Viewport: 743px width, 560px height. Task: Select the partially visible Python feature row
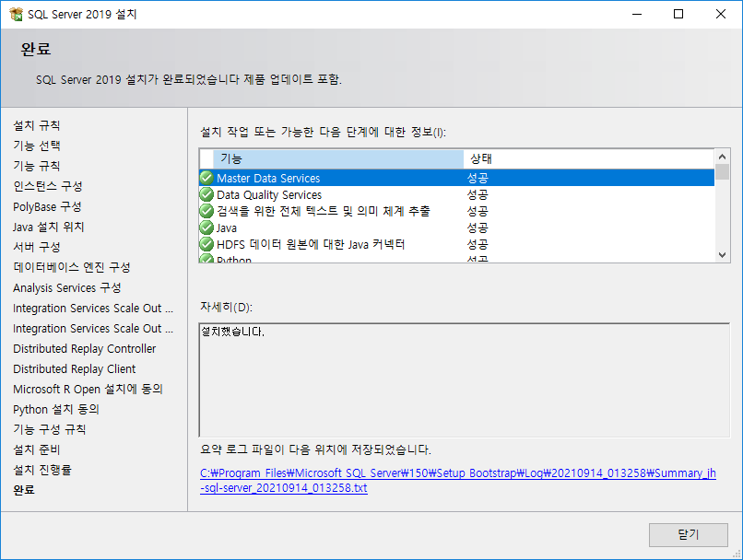point(457,258)
